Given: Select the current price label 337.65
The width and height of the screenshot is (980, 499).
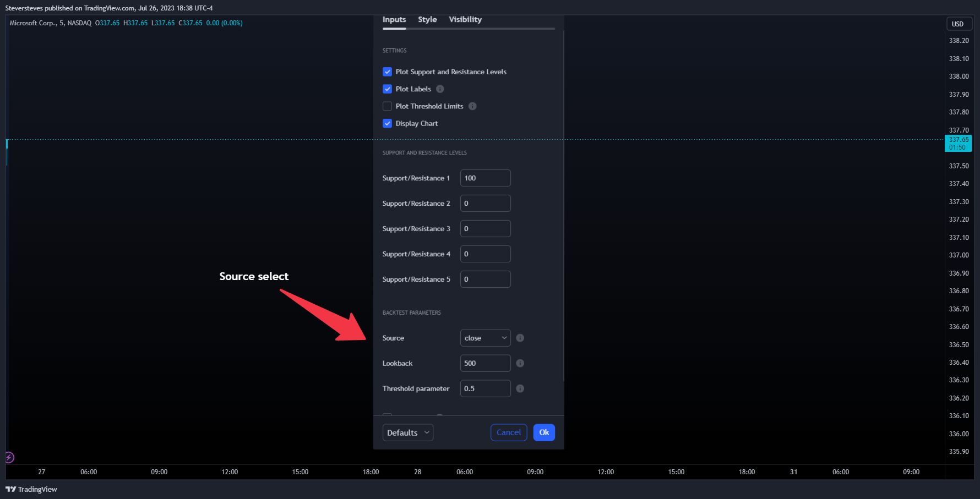Looking at the screenshot, I should click(958, 143).
